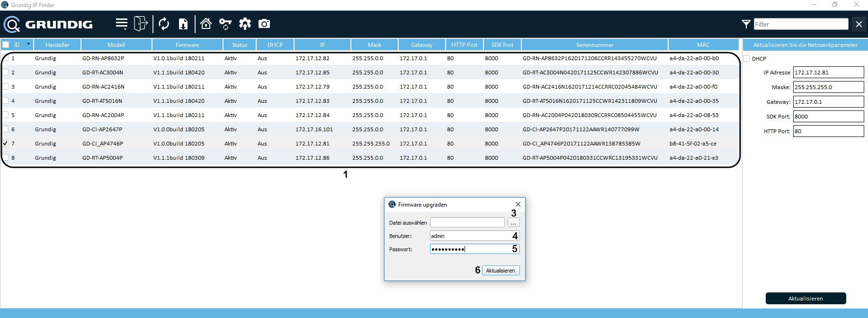Open the password reset key icon
Image resolution: width=868 pixels, height=318 pixels.
(x=225, y=24)
